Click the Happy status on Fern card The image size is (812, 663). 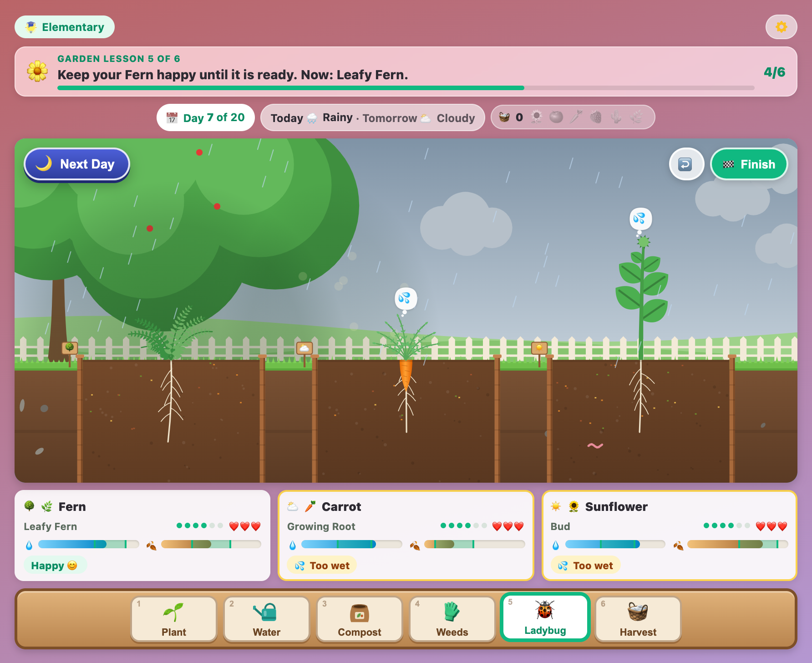coord(55,566)
